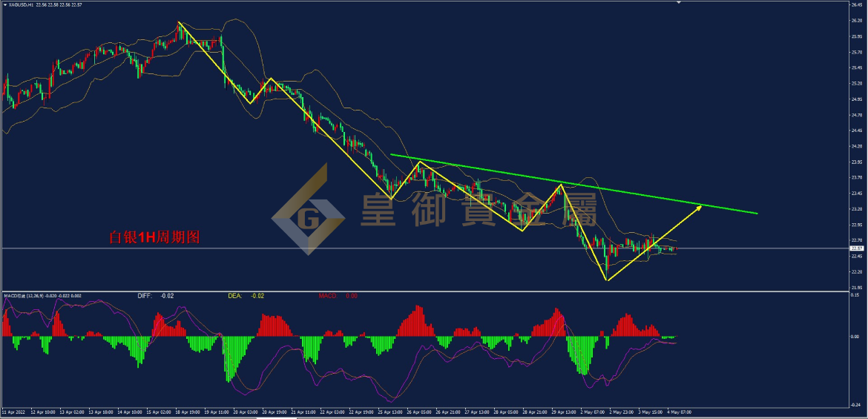868x419 pixels.
Task: Select the green descending trendline
Action: point(573,184)
